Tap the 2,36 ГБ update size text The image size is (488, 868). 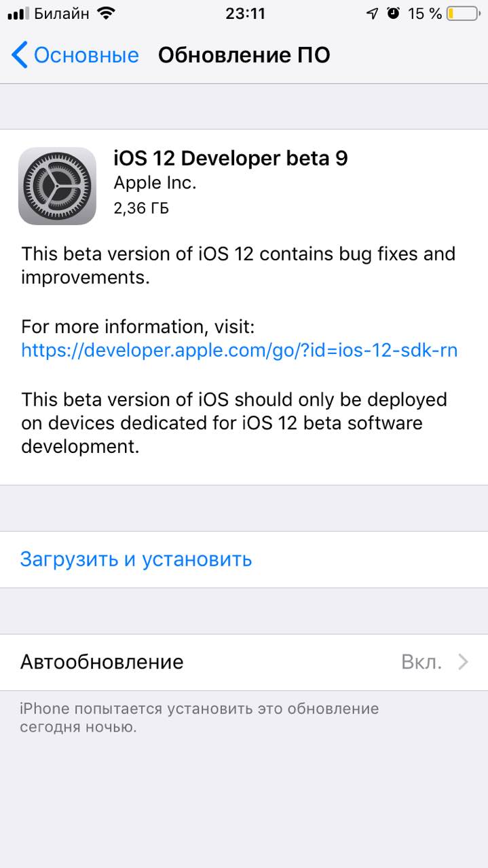coord(141,208)
